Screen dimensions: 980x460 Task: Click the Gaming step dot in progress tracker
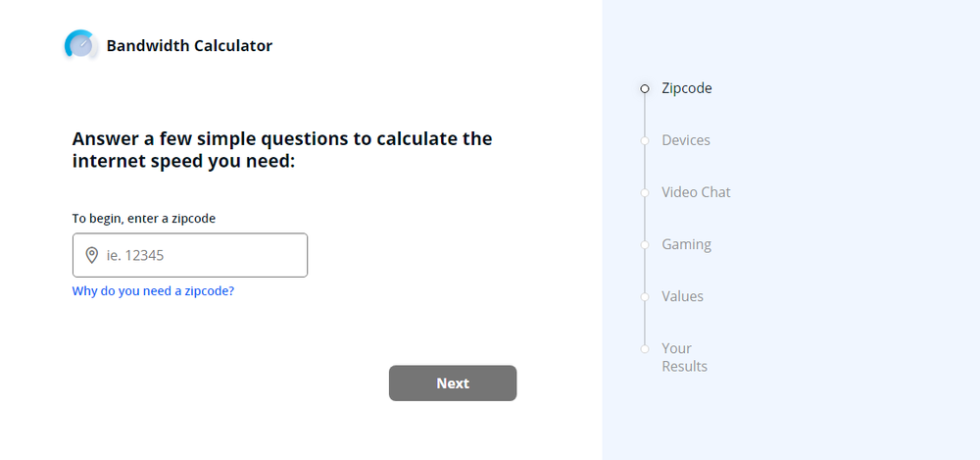pyautogui.click(x=645, y=244)
